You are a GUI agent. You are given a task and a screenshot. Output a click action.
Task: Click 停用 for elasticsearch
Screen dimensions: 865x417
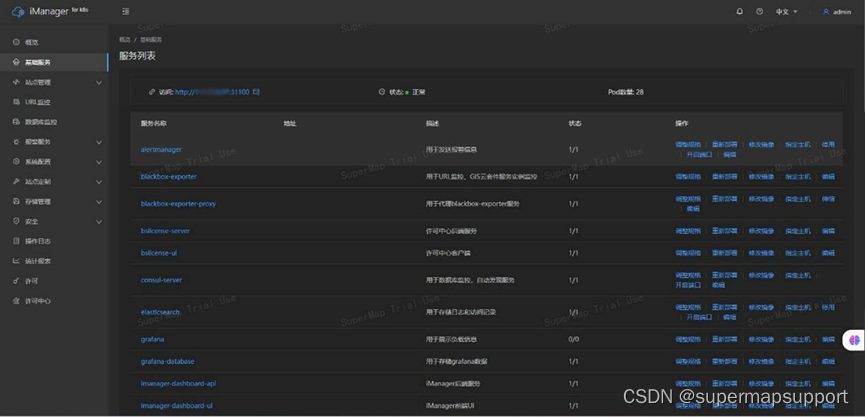click(x=828, y=307)
